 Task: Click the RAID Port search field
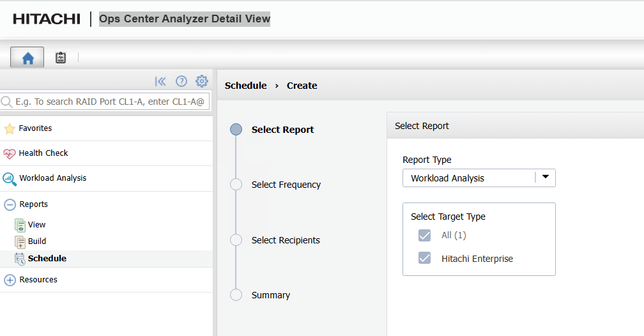coord(110,102)
